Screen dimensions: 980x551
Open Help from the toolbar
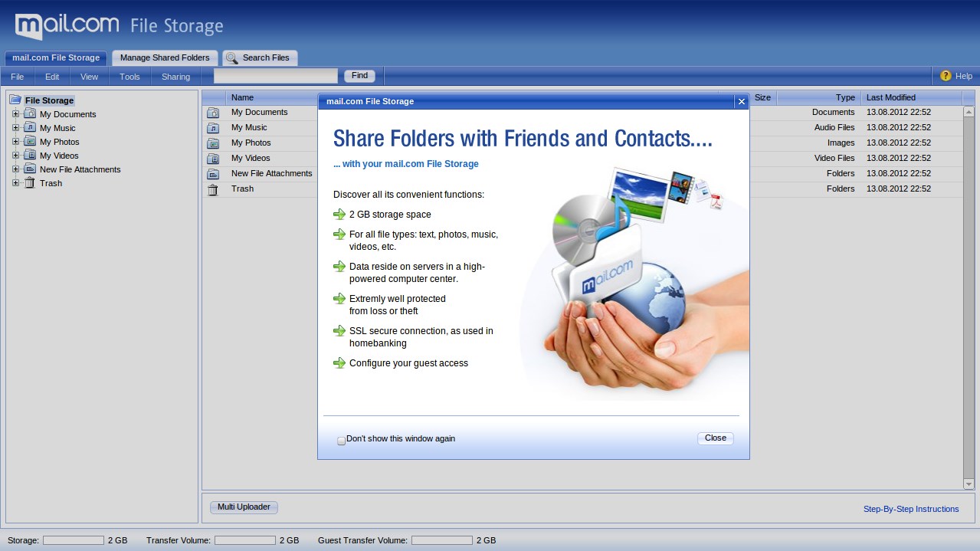coord(956,76)
